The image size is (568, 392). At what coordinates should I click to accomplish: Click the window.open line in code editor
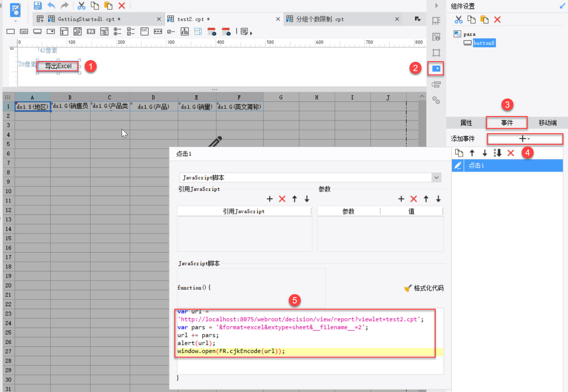231,351
